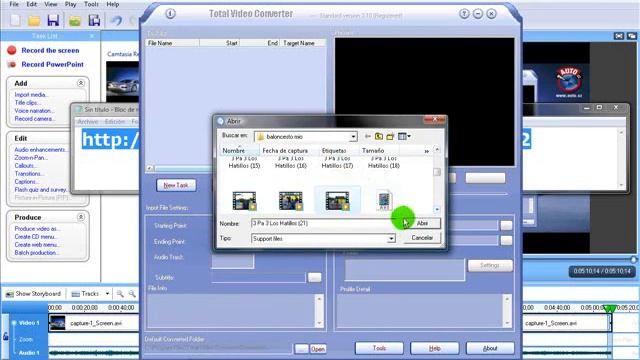Click Tools button in Total Video Converter

click(379, 348)
